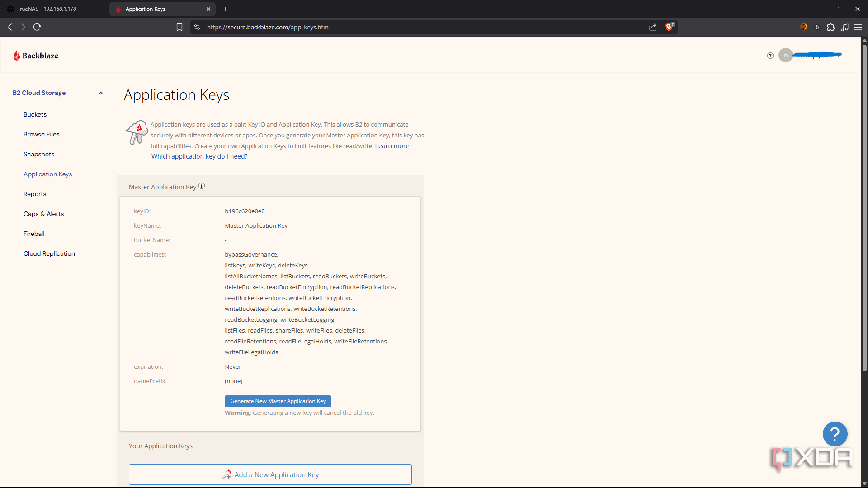Click the page vertical scrollbar thumb
Viewport: 868px width, 488px height.
[x=864, y=208]
